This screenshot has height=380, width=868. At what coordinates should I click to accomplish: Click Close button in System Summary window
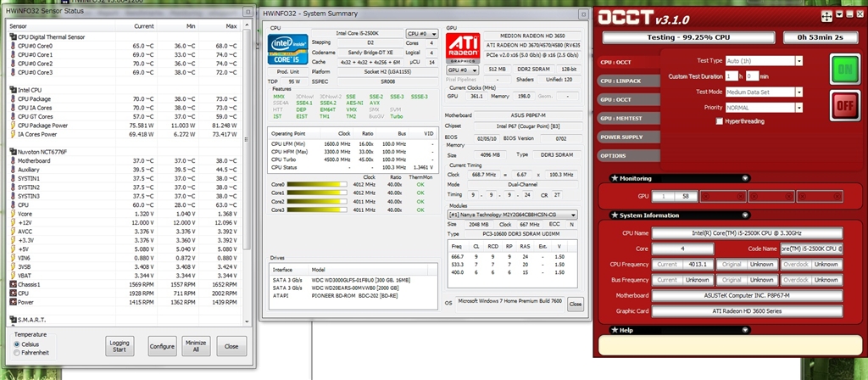[576, 304]
